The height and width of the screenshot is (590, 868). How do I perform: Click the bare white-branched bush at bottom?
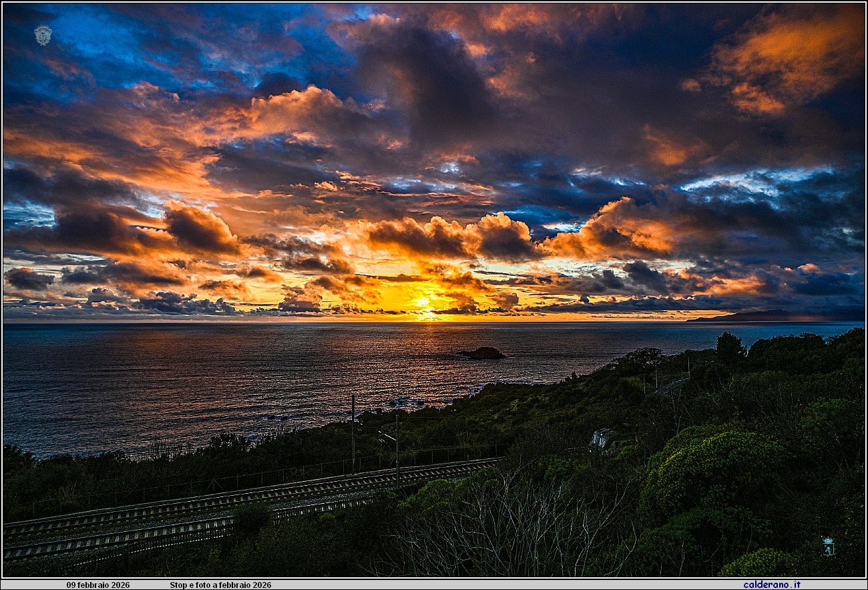coord(507,528)
